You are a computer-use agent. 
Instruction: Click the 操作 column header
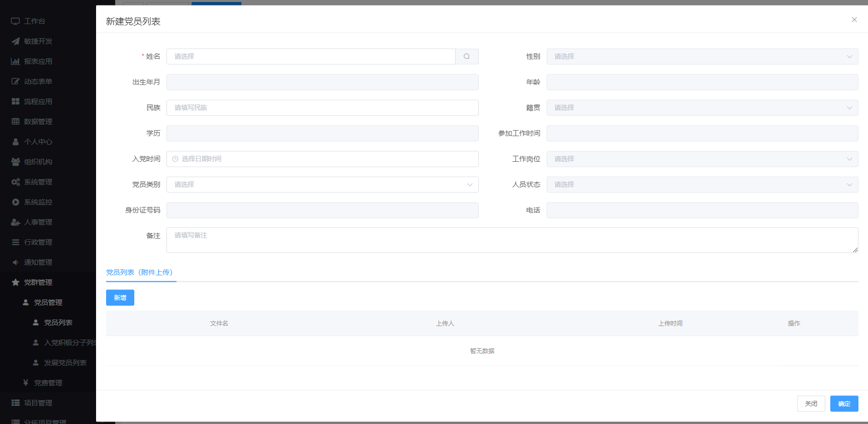794,324
